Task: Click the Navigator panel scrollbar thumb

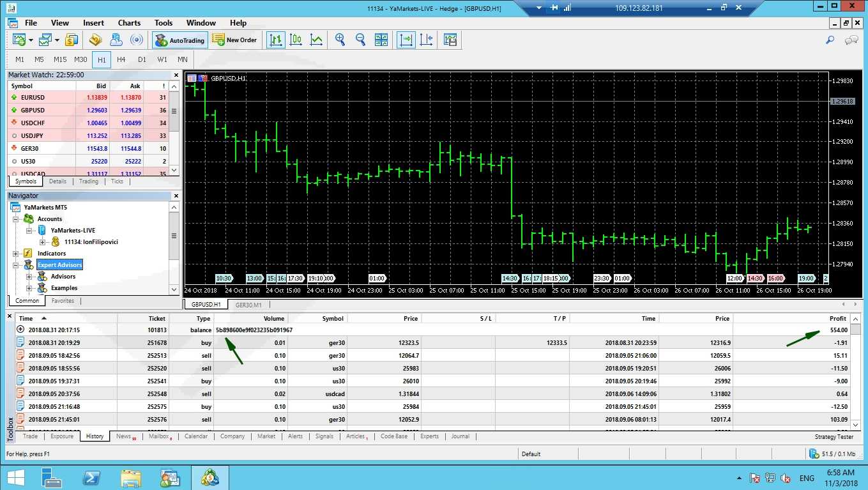Action: pos(174,236)
